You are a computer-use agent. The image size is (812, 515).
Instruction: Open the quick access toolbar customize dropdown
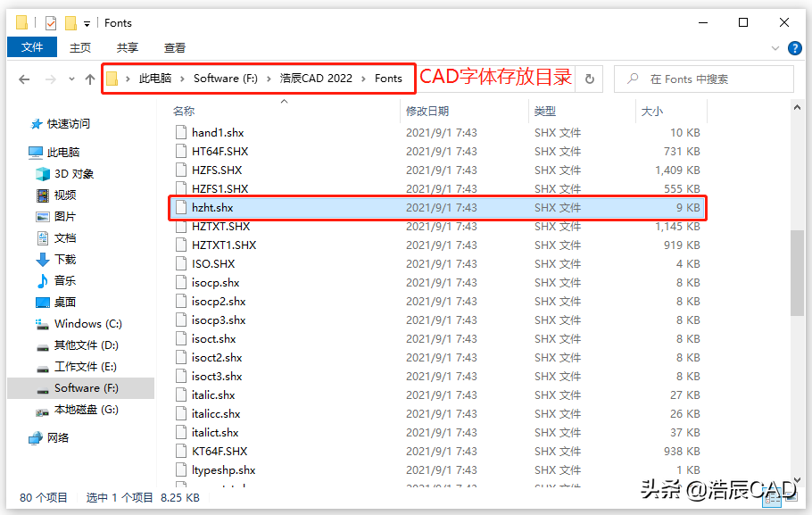(x=87, y=23)
